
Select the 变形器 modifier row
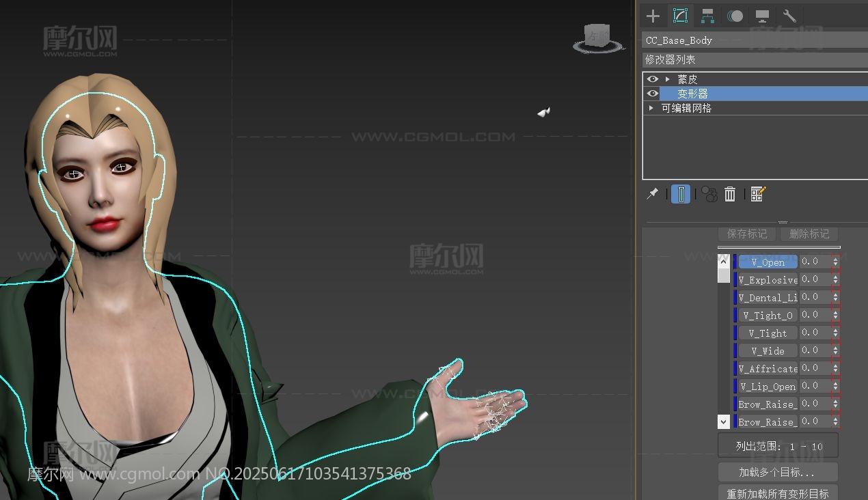(x=763, y=94)
